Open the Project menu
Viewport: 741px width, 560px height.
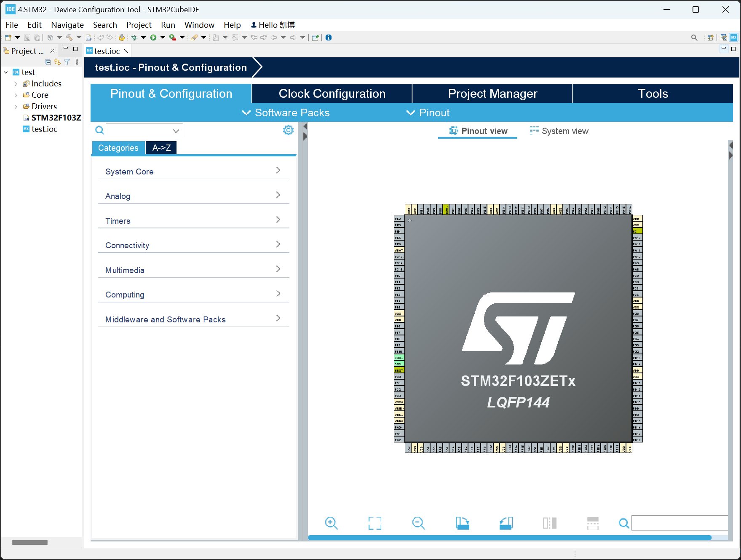tap(139, 25)
